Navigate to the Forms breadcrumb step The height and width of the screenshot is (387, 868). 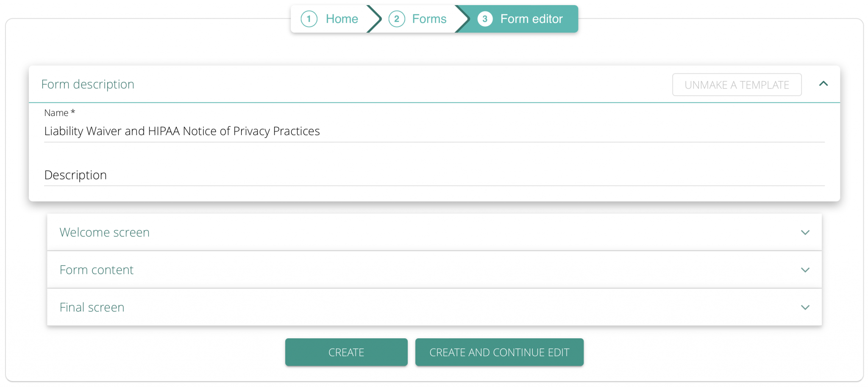click(x=429, y=19)
